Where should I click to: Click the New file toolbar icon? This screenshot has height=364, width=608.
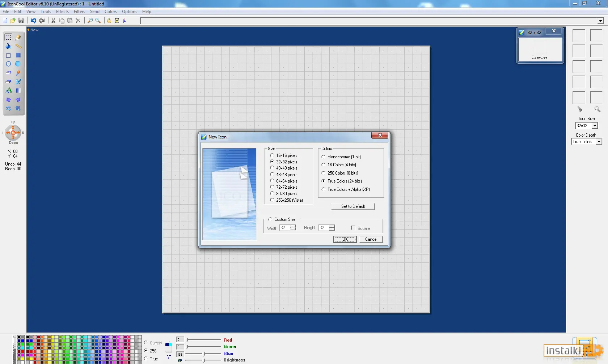(x=5, y=21)
